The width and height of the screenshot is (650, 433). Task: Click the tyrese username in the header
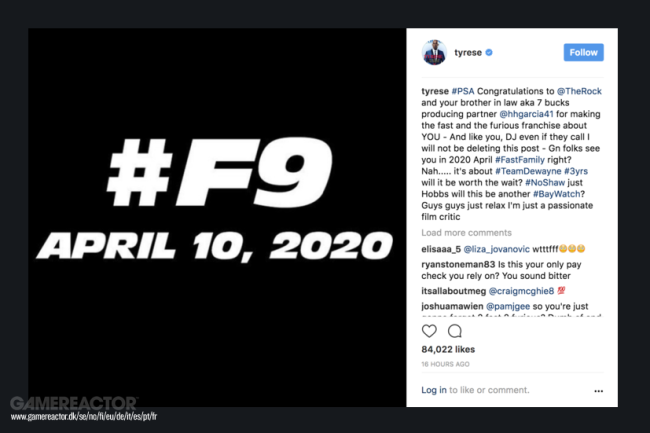[468, 53]
